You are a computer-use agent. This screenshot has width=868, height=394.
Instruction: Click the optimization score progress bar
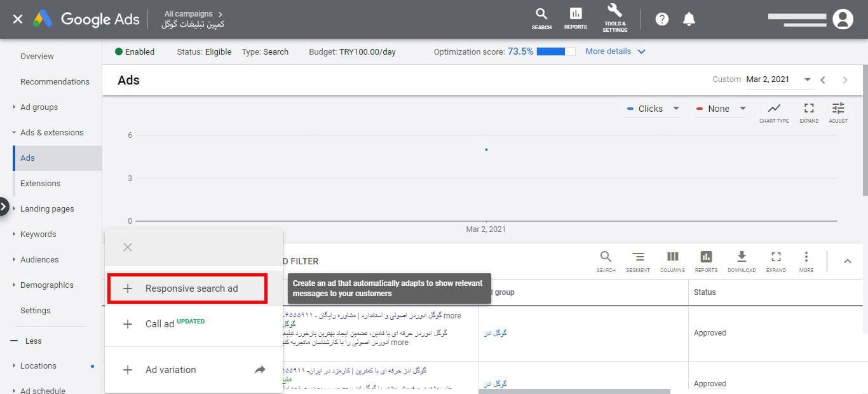[x=555, y=51]
